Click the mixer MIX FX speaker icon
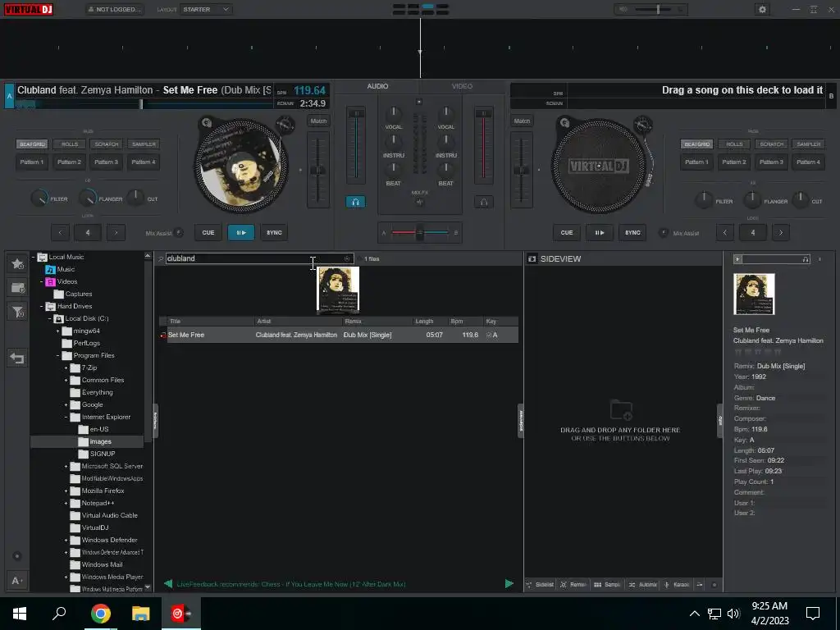The image size is (840, 630). click(419, 202)
